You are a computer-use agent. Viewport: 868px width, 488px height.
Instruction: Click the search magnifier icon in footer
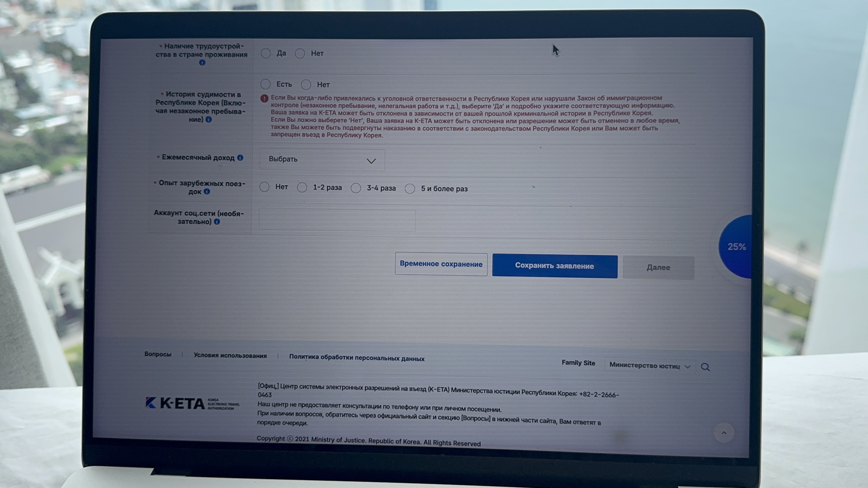coord(705,367)
